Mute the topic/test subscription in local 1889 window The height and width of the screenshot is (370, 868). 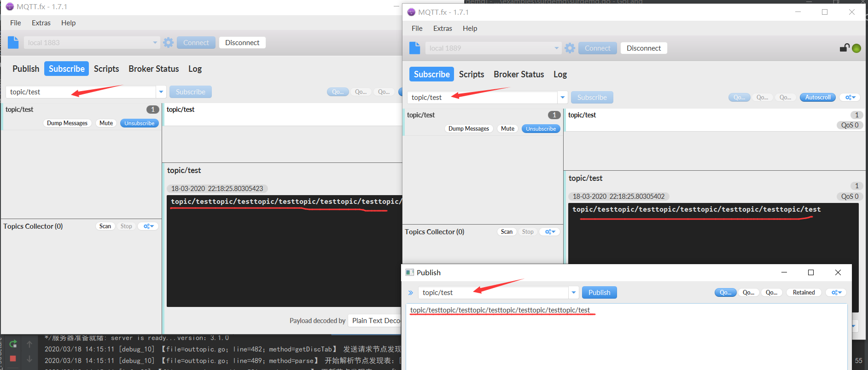coord(508,129)
